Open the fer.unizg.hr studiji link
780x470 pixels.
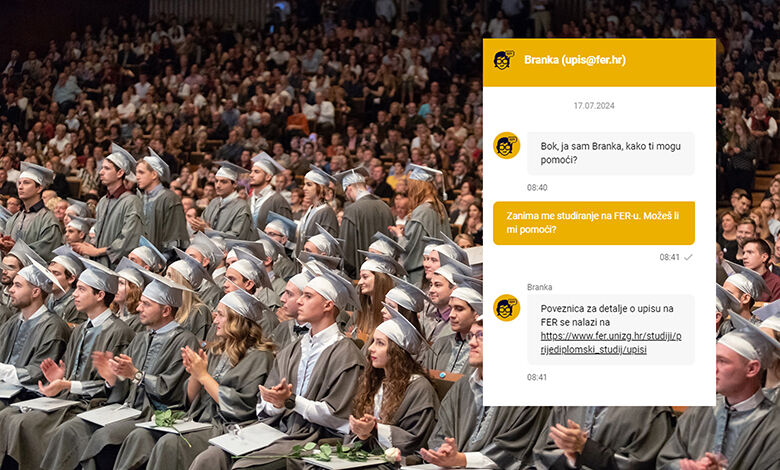[x=611, y=343]
